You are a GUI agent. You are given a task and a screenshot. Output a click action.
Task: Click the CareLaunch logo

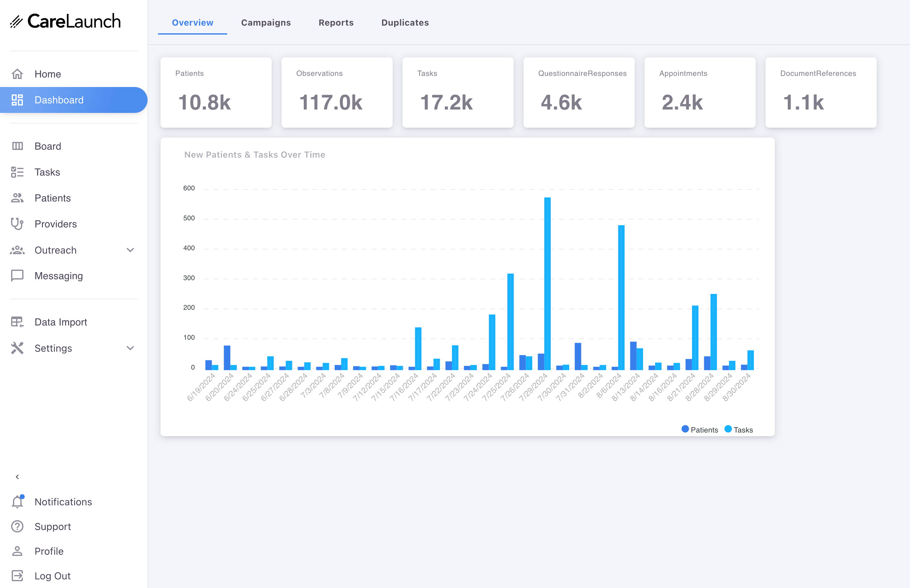click(65, 21)
